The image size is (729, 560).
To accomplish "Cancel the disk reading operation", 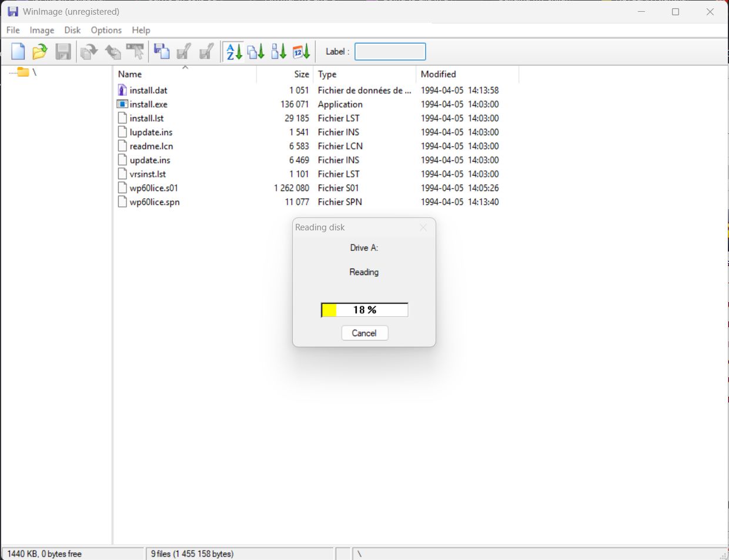I will [x=364, y=333].
